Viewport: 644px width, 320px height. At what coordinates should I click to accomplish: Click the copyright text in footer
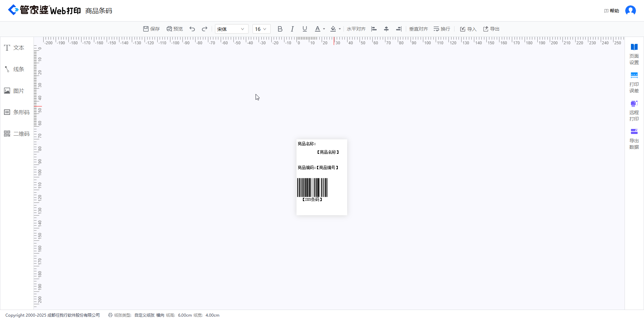(x=53, y=315)
